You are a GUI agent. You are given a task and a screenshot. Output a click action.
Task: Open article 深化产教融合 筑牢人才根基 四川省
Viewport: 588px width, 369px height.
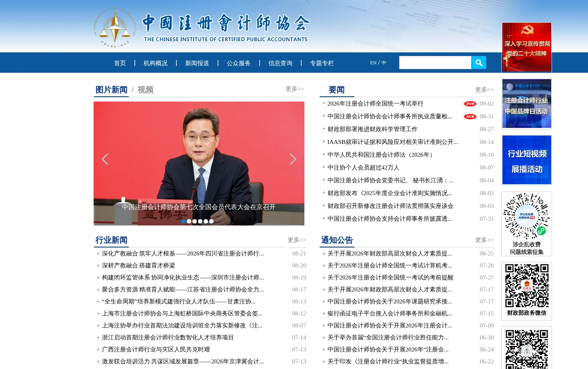click(183, 253)
